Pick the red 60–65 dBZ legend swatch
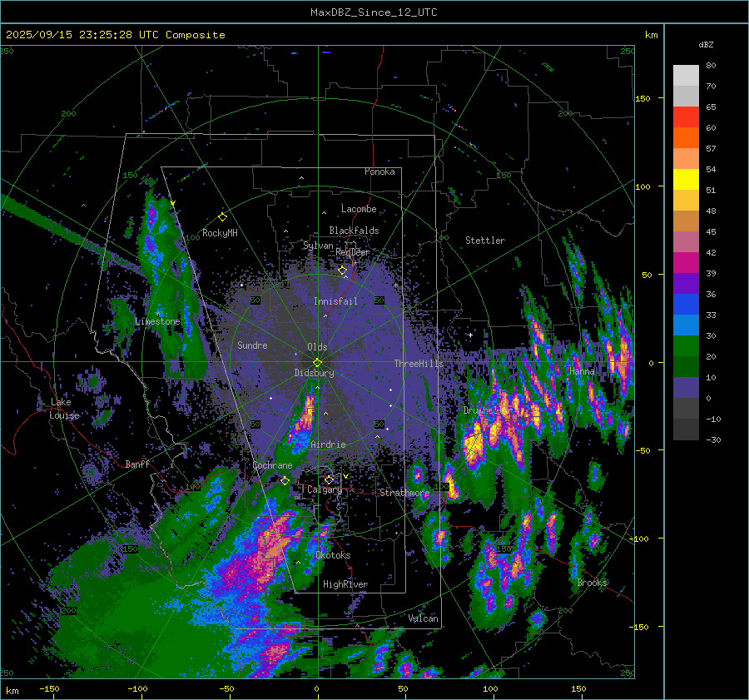This screenshot has width=749, height=700. [686, 117]
